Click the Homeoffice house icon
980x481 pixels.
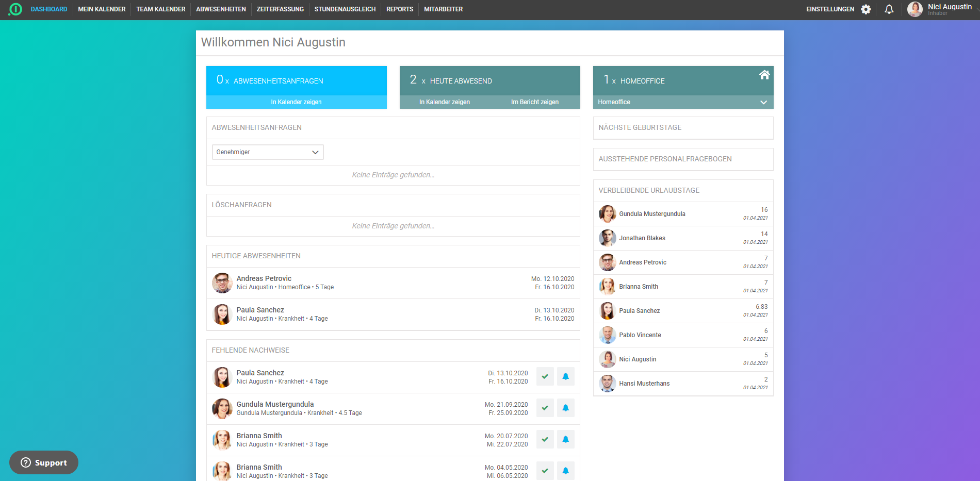pos(764,75)
